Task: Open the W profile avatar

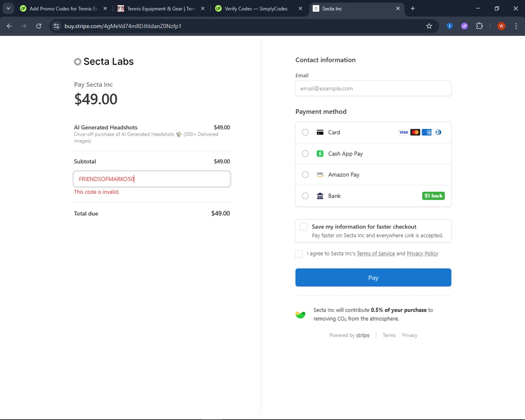Action: tap(501, 26)
